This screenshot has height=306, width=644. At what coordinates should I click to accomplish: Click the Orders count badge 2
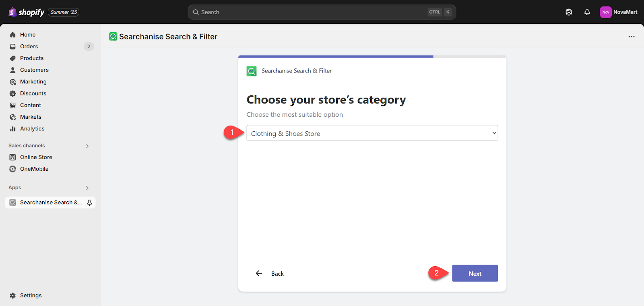89,46
